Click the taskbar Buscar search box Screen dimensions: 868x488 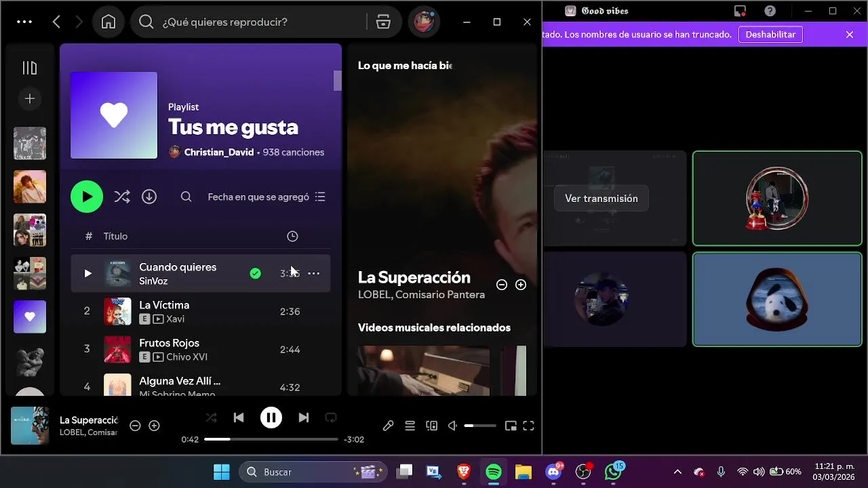tap(313, 472)
